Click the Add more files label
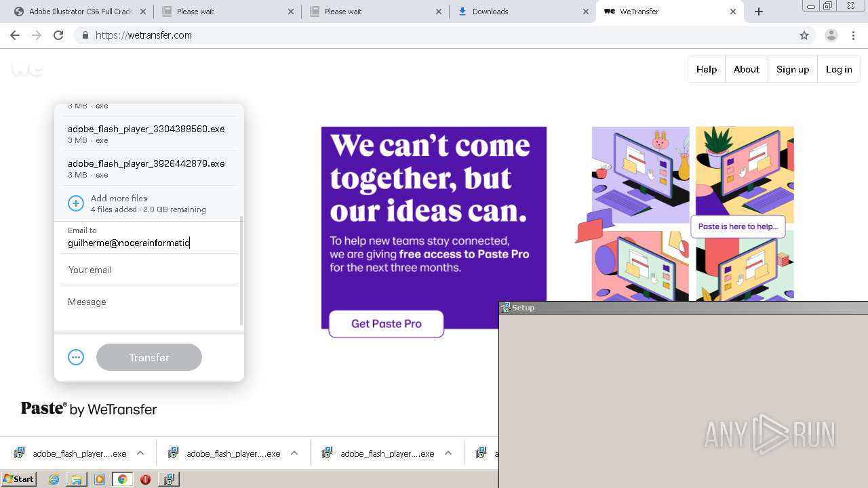Viewport: 868px width, 488px height. [x=119, y=198]
